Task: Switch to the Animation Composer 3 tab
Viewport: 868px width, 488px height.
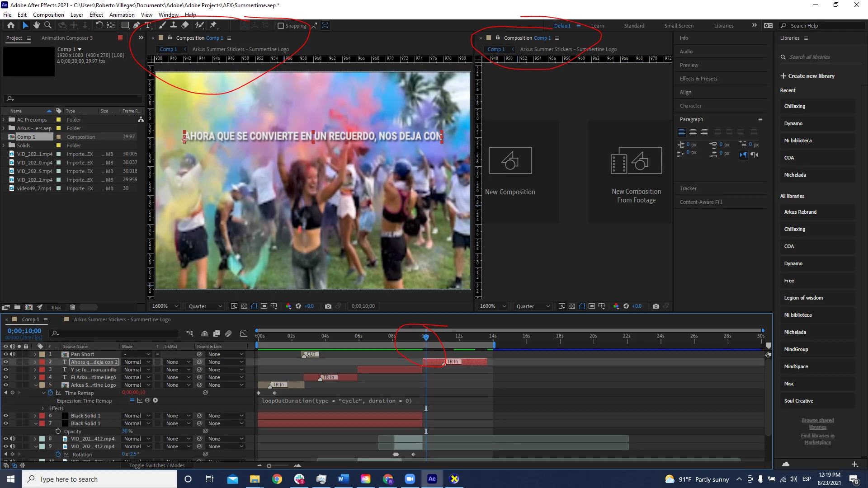Action: point(67,38)
